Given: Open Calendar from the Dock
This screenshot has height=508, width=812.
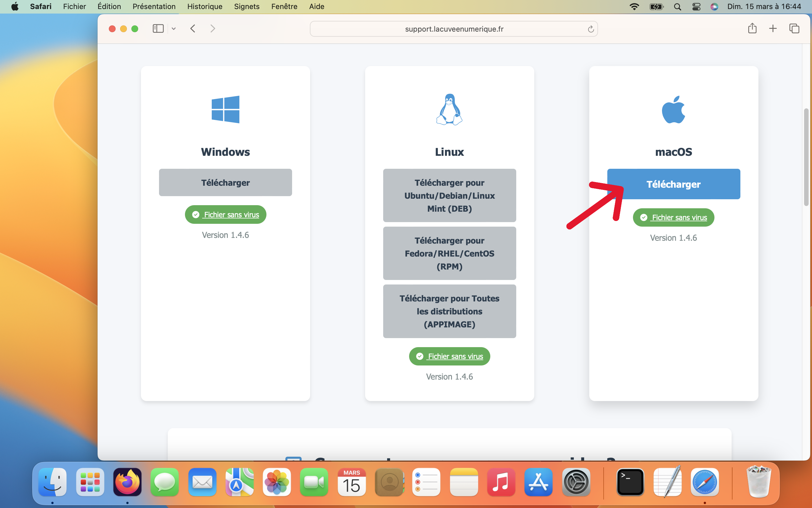Looking at the screenshot, I should click(x=351, y=482).
